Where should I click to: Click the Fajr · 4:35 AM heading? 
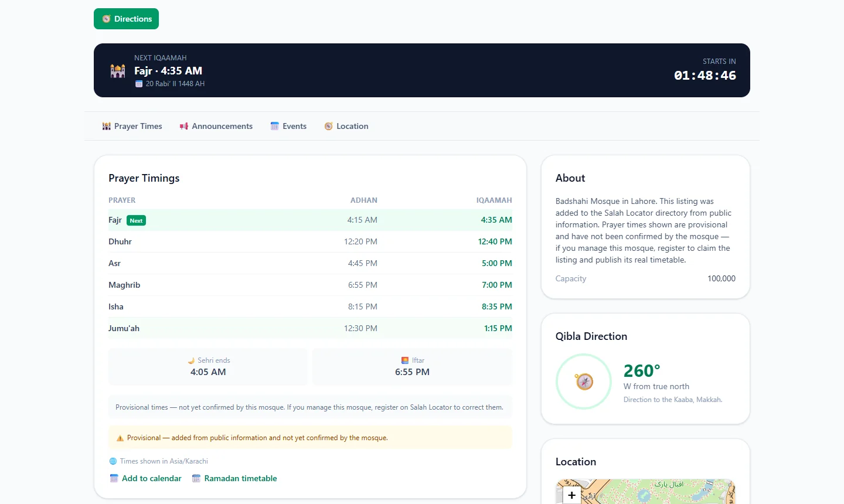[x=168, y=71]
